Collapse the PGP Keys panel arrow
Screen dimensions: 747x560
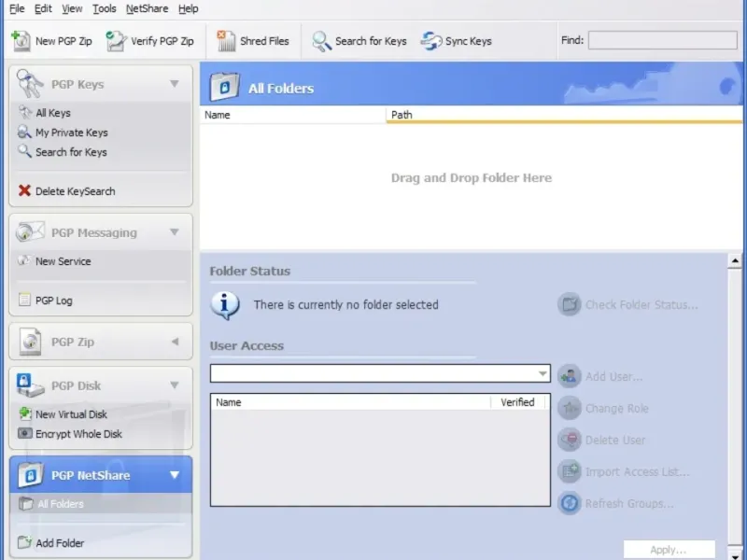click(x=175, y=84)
